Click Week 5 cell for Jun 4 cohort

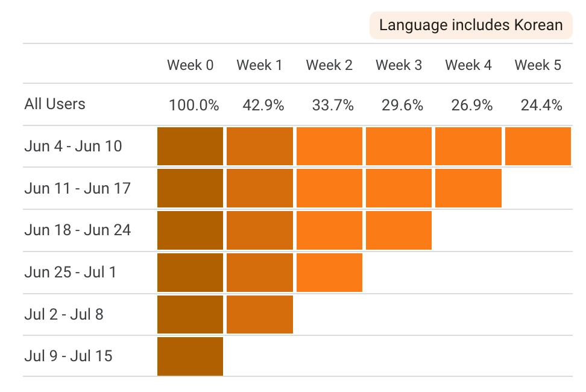(538, 146)
